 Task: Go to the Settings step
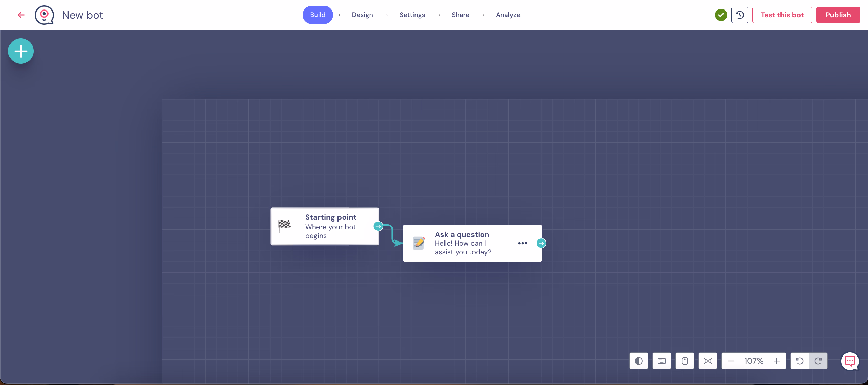[x=412, y=15]
